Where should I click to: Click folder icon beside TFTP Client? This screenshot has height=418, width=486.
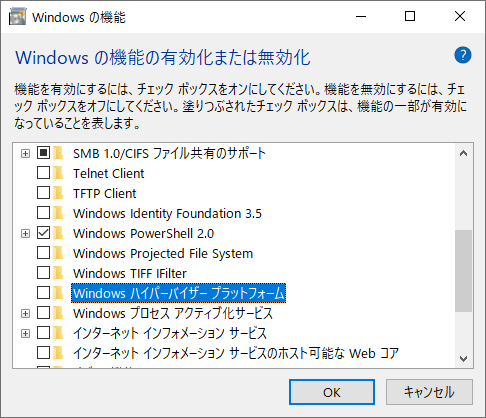point(58,193)
